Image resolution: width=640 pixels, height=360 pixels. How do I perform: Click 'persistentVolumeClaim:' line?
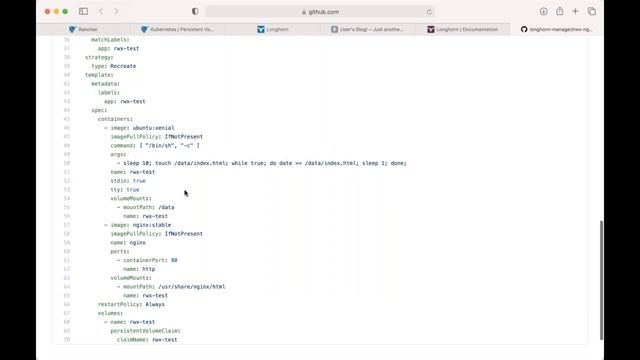(145, 331)
